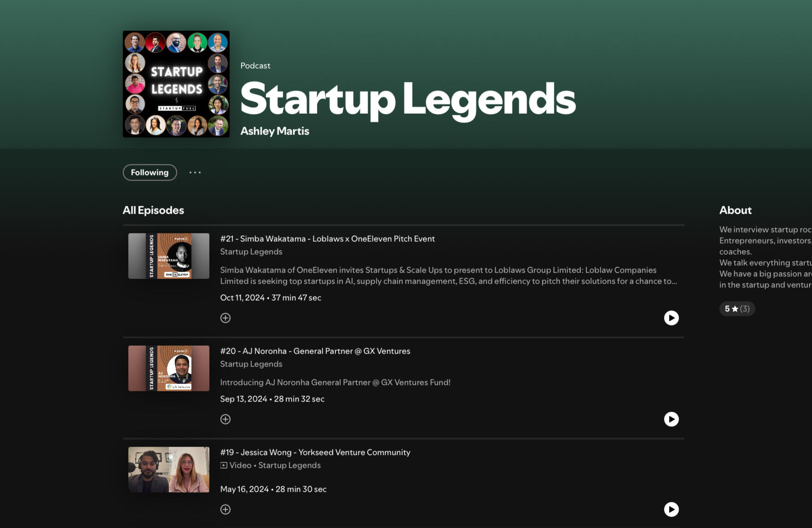Save episode #20 with plus icon

click(x=225, y=419)
